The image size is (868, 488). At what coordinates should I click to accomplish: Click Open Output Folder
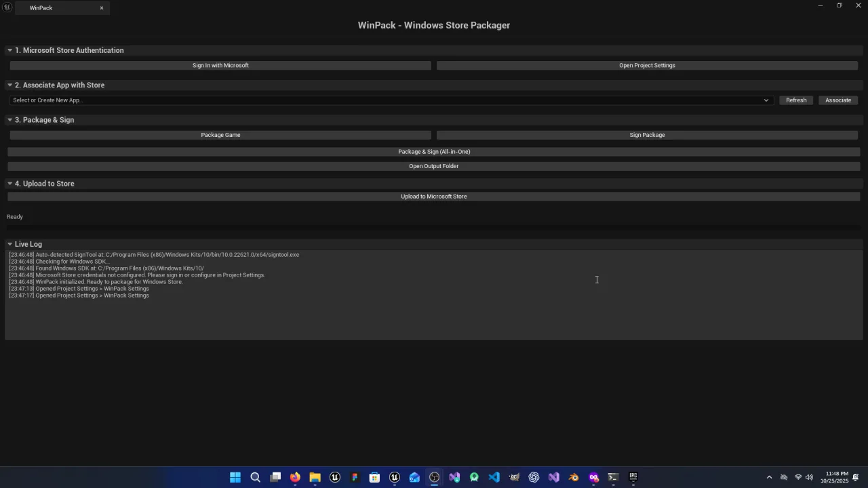click(x=434, y=166)
